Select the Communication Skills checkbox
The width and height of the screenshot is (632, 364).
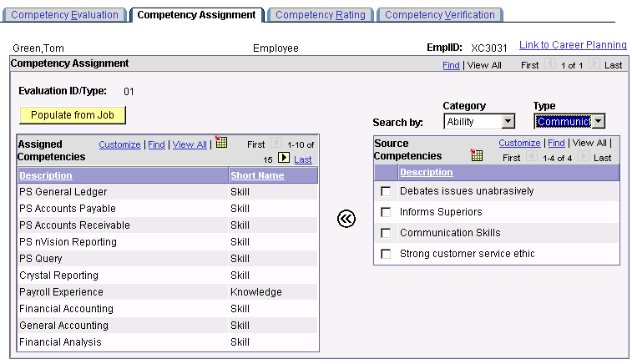(386, 233)
